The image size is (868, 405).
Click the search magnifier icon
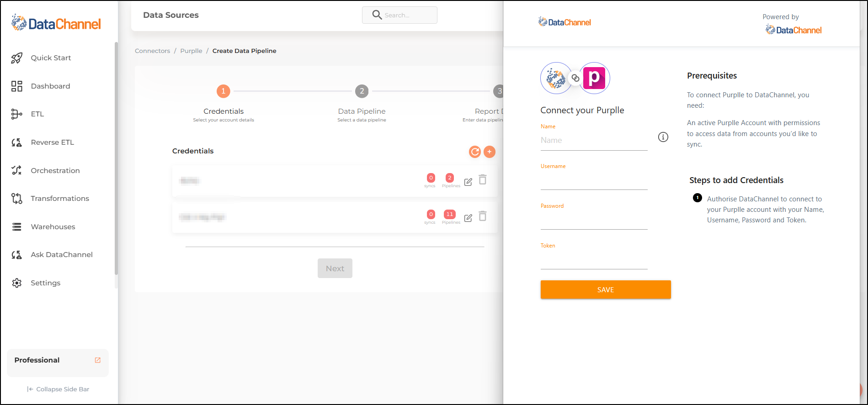377,15
